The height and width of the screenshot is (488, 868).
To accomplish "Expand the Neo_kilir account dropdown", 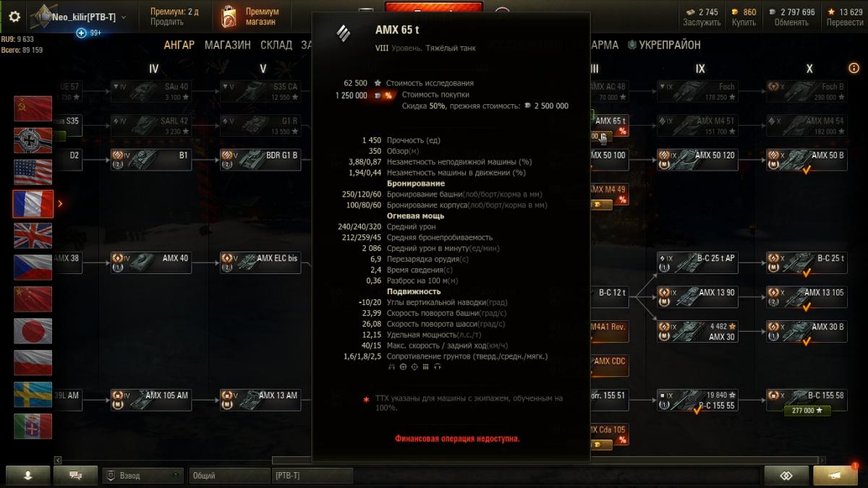I will click(123, 17).
